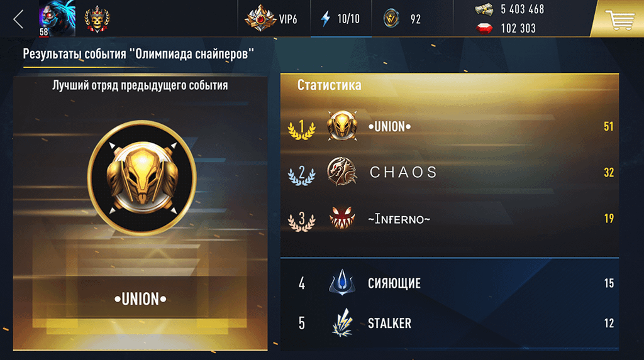Tap the 5 403 468 cash balance
The image size is (644, 360).
pyautogui.click(x=522, y=9)
